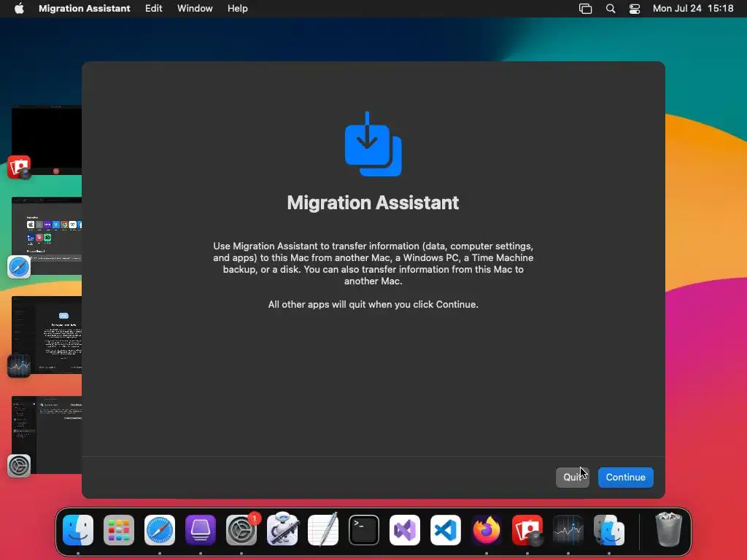The image size is (747, 560).
Task: Launch Terminal from the Dock
Action: tap(364, 530)
